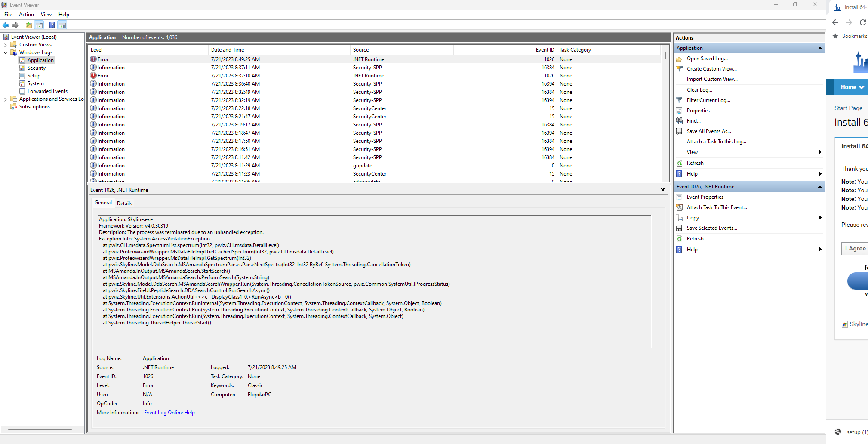This screenshot has width=868, height=444.
Task: Click the Filter Current Log funnel icon
Action: pyautogui.click(x=679, y=100)
